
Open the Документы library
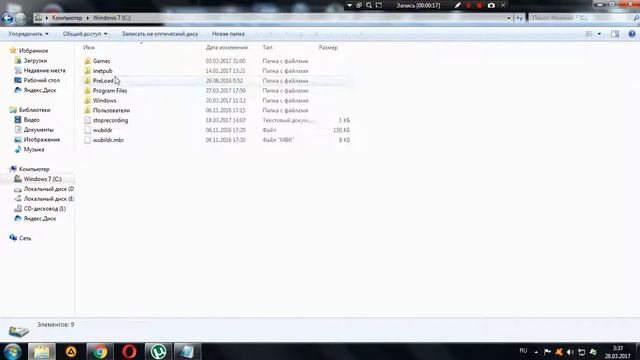tap(38, 129)
